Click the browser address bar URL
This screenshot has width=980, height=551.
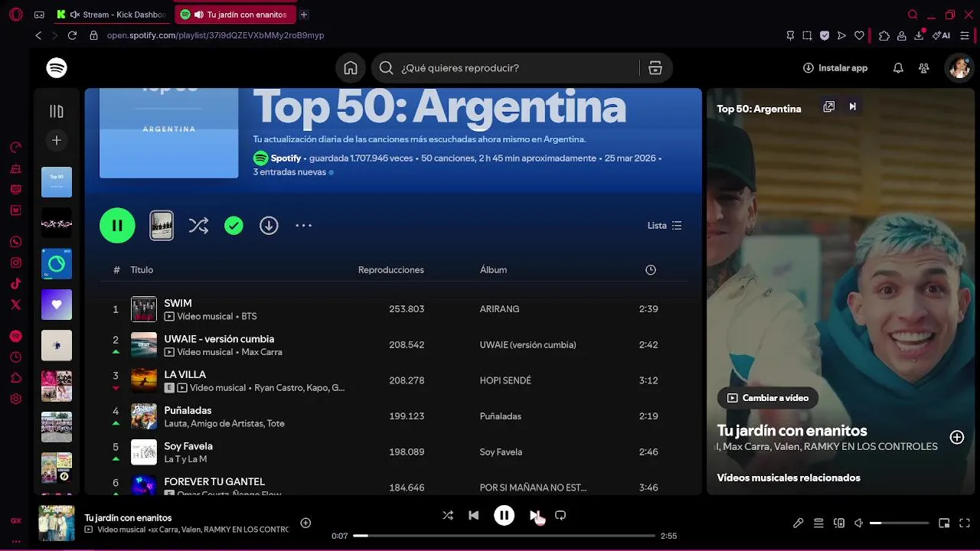point(215,35)
